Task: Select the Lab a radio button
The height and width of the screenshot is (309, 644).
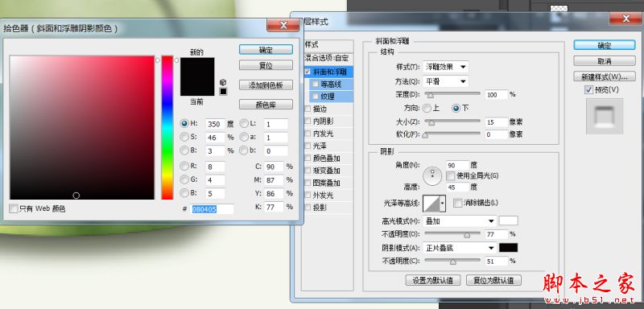Action: [x=244, y=137]
